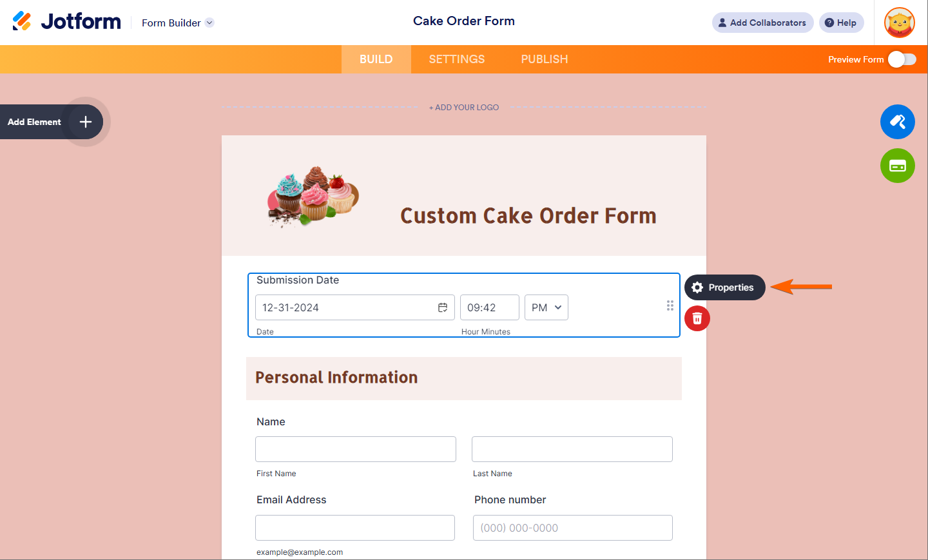The image size is (928, 560).
Task: Select the Build tab
Action: [376, 59]
